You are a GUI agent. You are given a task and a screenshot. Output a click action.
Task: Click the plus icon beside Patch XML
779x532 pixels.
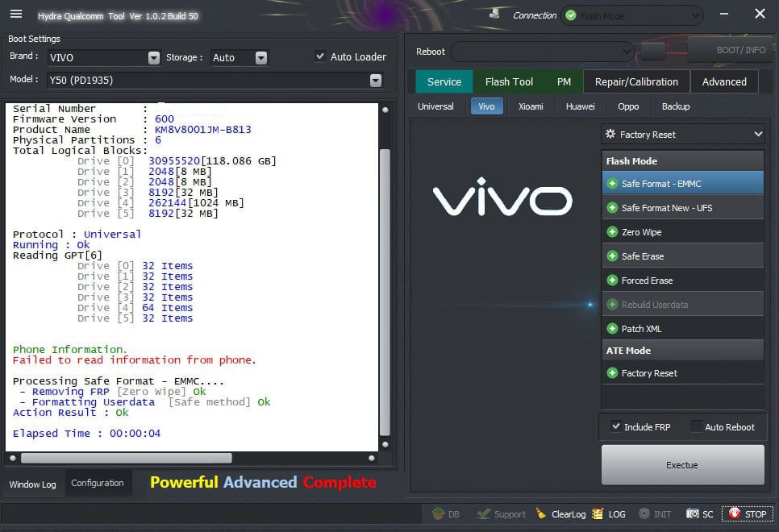tap(613, 328)
